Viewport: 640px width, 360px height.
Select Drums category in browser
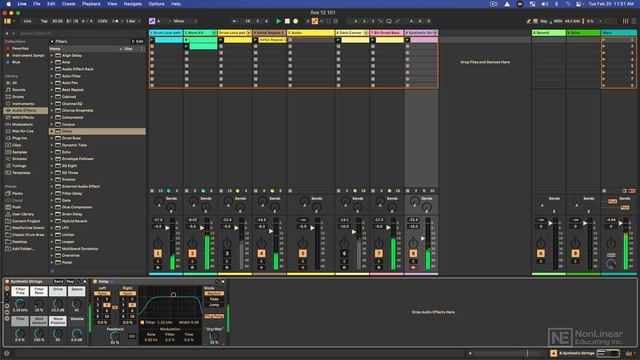tap(18, 97)
